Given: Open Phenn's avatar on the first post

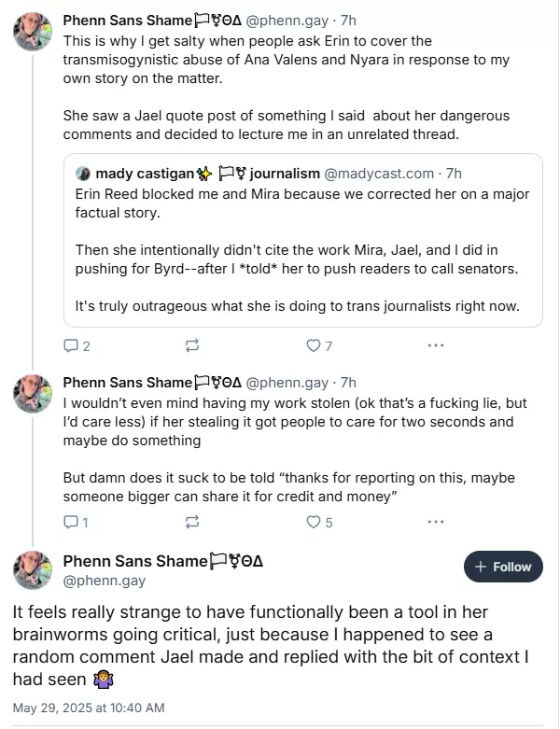Looking at the screenshot, I should (x=32, y=31).
